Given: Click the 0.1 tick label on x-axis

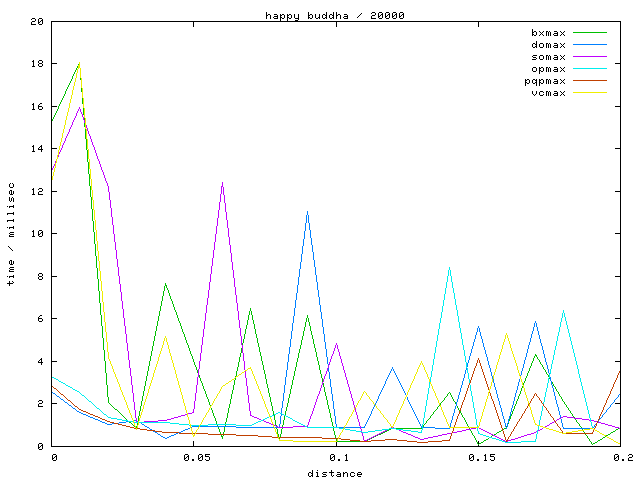Looking at the screenshot, I should (337, 457).
